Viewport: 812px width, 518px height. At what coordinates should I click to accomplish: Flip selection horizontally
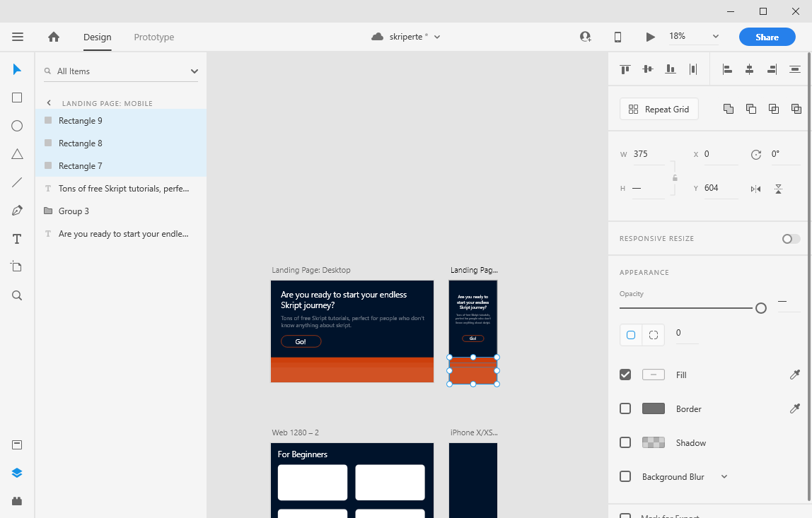tap(755, 189)
